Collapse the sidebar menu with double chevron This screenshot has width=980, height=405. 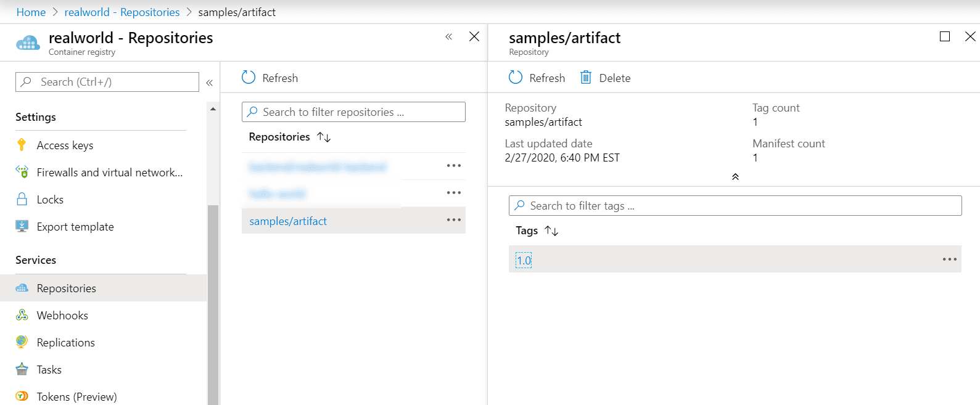(x=210, y=83)
